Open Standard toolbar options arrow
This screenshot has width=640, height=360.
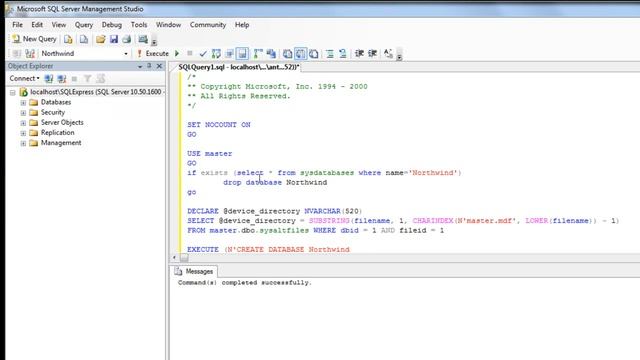tap(154, 41)
